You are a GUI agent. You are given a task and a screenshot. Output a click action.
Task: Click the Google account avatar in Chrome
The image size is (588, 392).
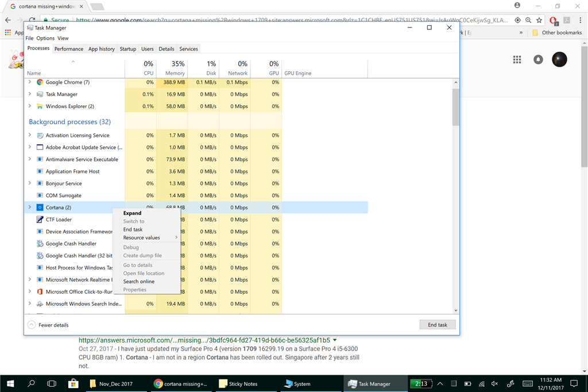tap(559, 59)
